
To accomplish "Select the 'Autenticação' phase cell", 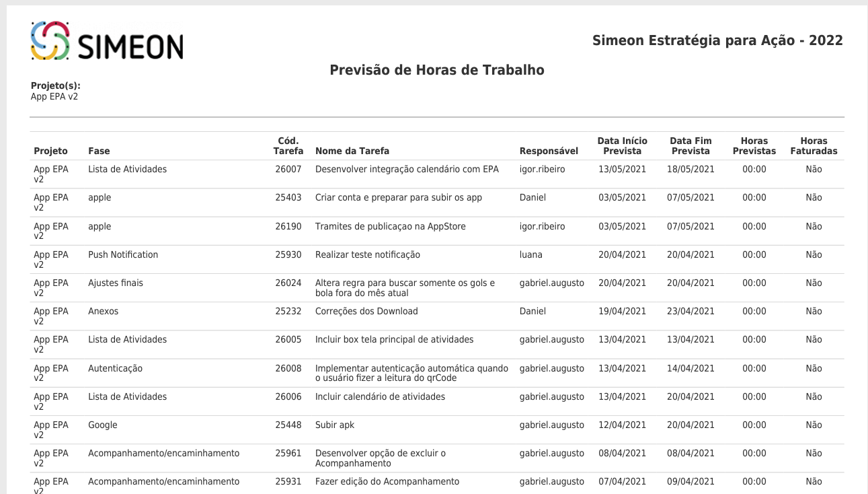I will pyautogui.click(x=115, y=369).
